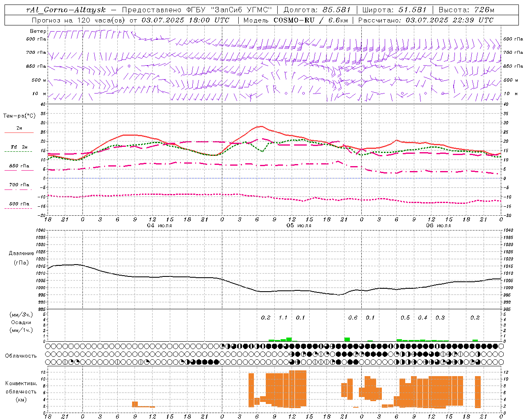Click the 1.1 precipitation value

point(283,318)
